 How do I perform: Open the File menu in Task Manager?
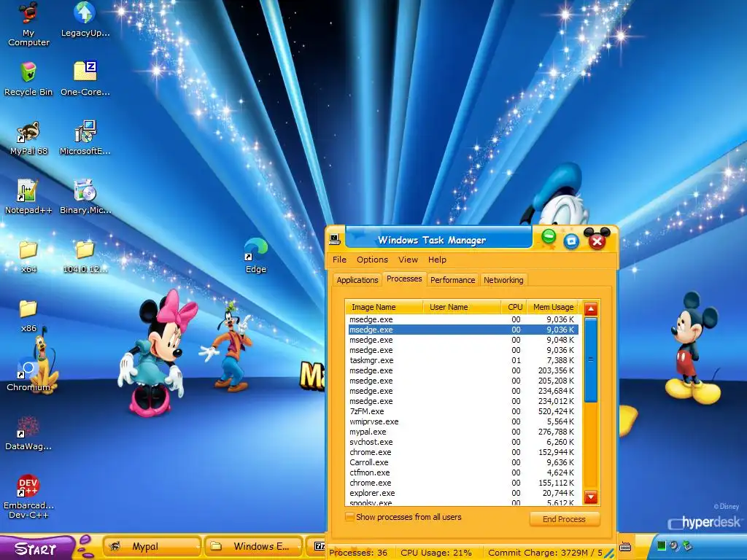click(339, 260)
